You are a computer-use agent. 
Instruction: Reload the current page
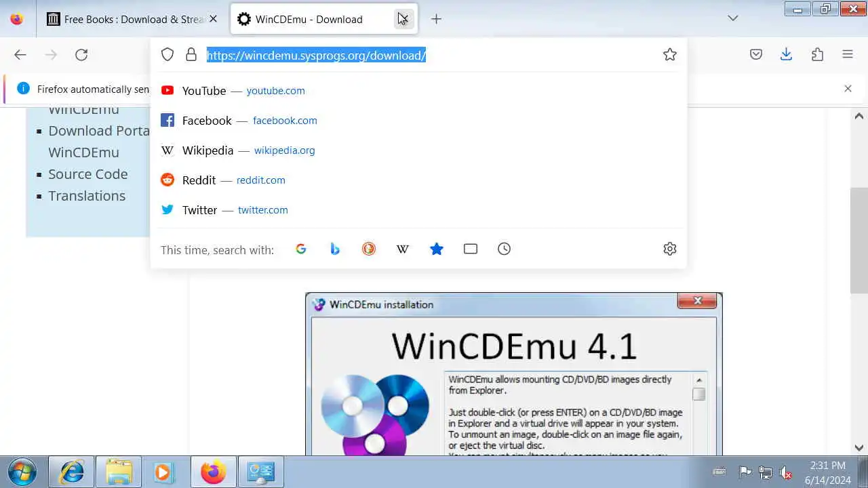pos(81,55)
